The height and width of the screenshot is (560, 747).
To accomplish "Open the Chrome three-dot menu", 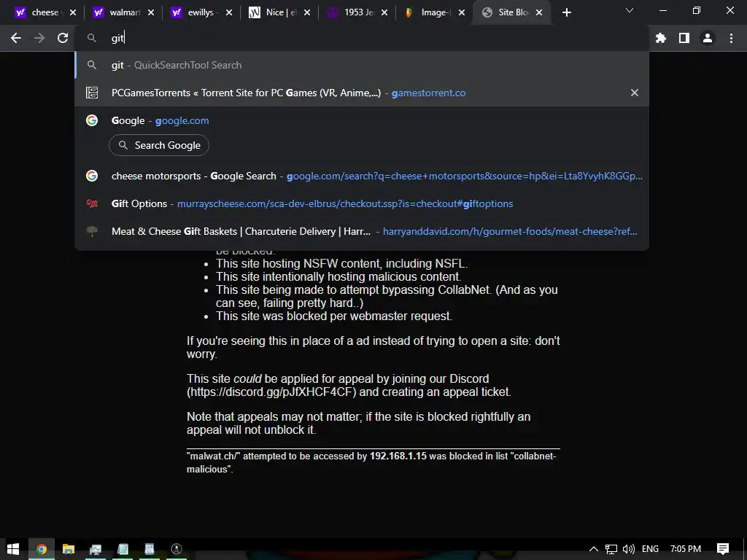I will [x=731, y=38].
